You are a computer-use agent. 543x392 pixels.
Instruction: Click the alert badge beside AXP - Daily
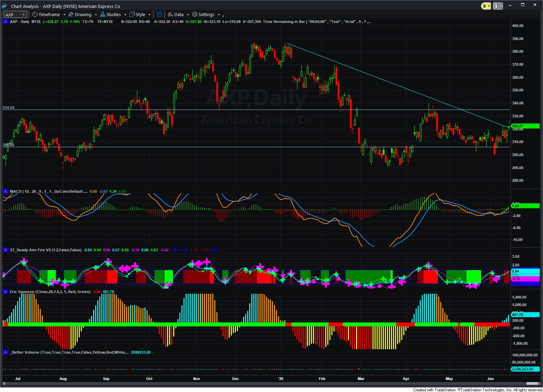5,22
